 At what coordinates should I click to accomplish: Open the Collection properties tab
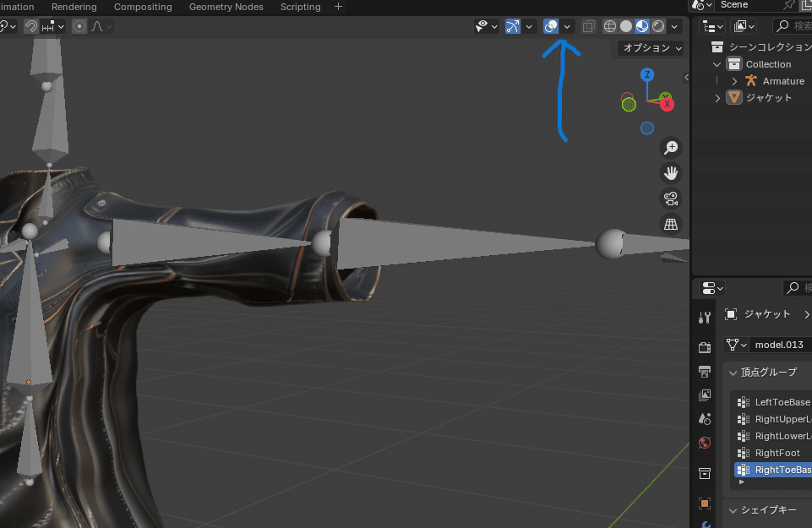click(x=705, y=473)
